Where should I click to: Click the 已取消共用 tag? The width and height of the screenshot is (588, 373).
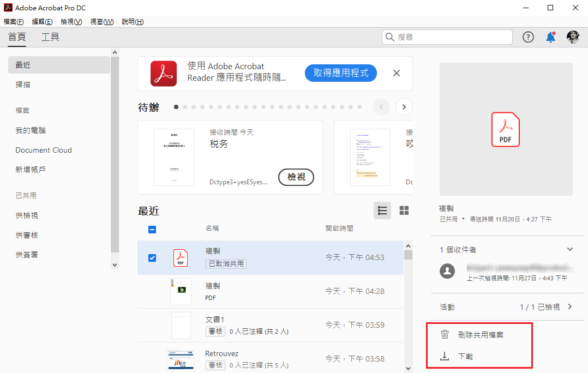226,264
